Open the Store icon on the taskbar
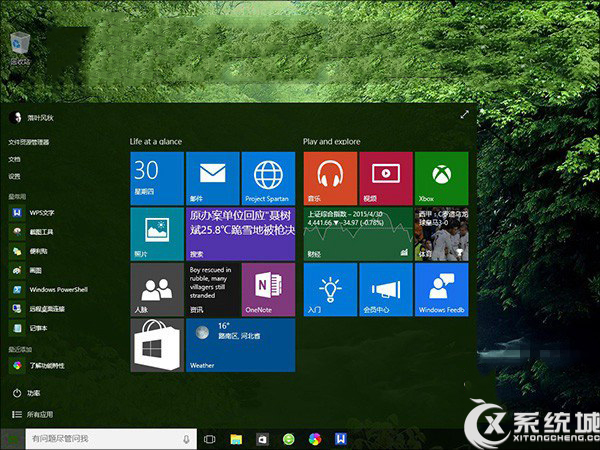 click(262, 439)
